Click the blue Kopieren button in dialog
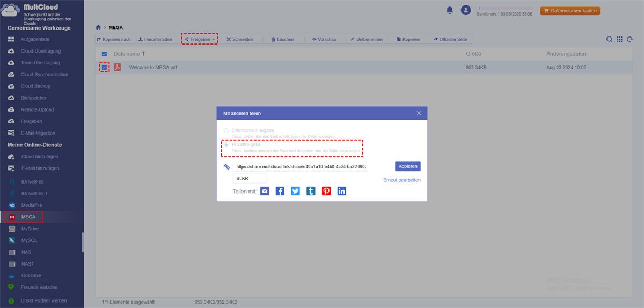The image size is (644, 308). coord(408,166)
